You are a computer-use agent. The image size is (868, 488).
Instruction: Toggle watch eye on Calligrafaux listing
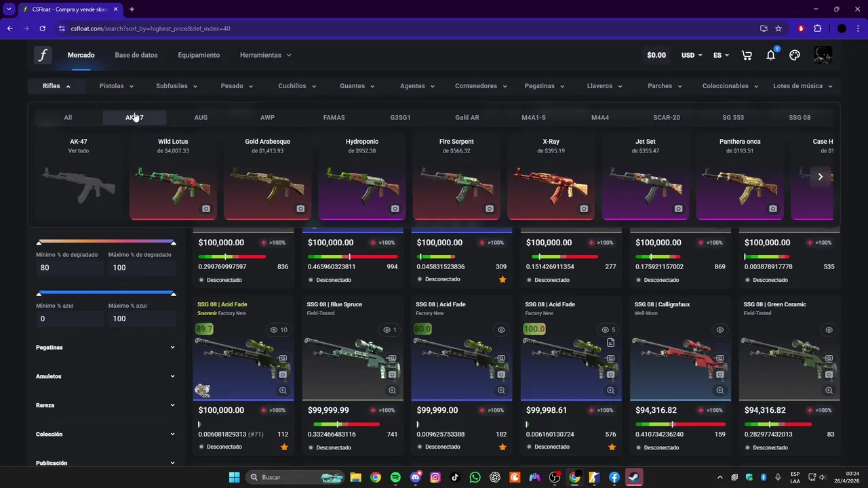click(x=719, y=330)
